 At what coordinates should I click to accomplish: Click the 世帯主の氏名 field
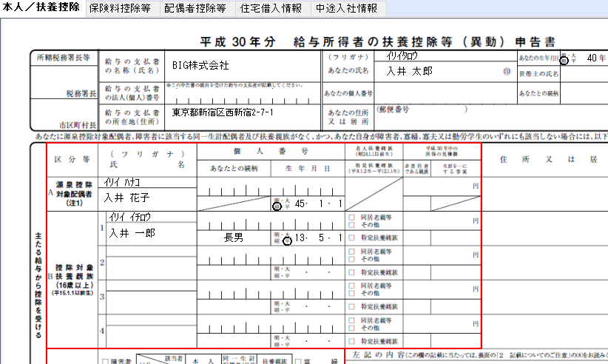point(584,74)
